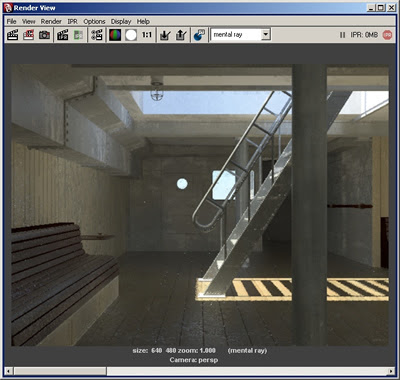The height and width of the screenshot is (380, 400).
Task: Open the Render menu
Action: (51, 21)
